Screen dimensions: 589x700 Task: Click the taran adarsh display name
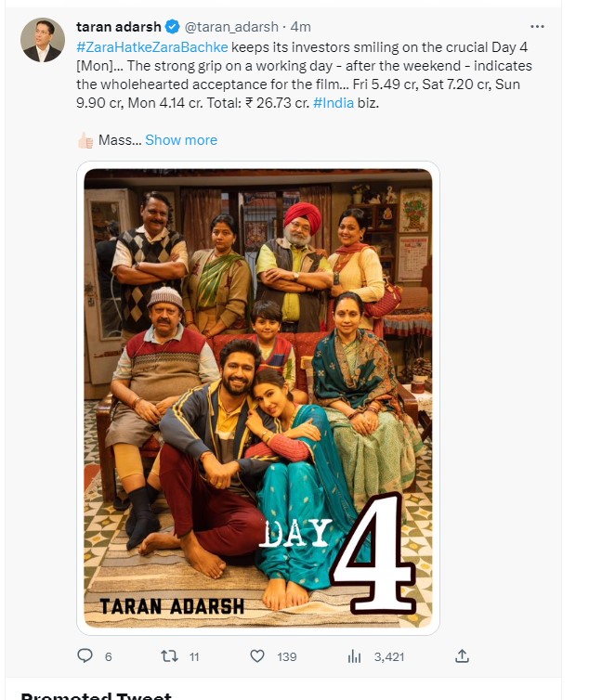point(118,27)
